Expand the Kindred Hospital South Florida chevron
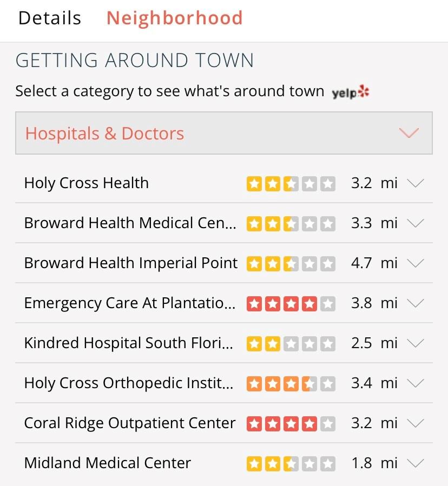 tap(416, 343)
